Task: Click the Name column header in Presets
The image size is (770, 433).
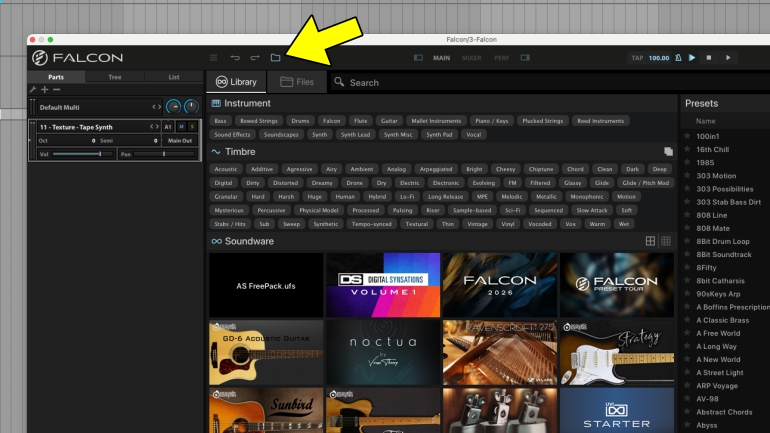Action: (x=705, y=121)
